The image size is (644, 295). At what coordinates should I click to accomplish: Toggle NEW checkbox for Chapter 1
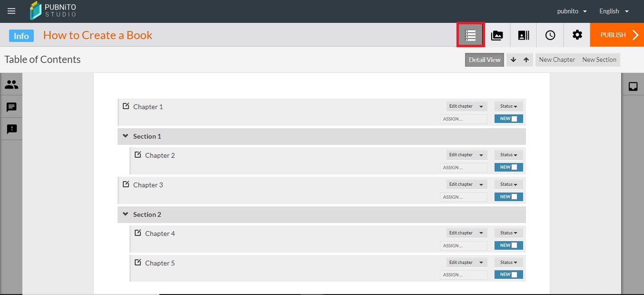(x=514, y=119)
